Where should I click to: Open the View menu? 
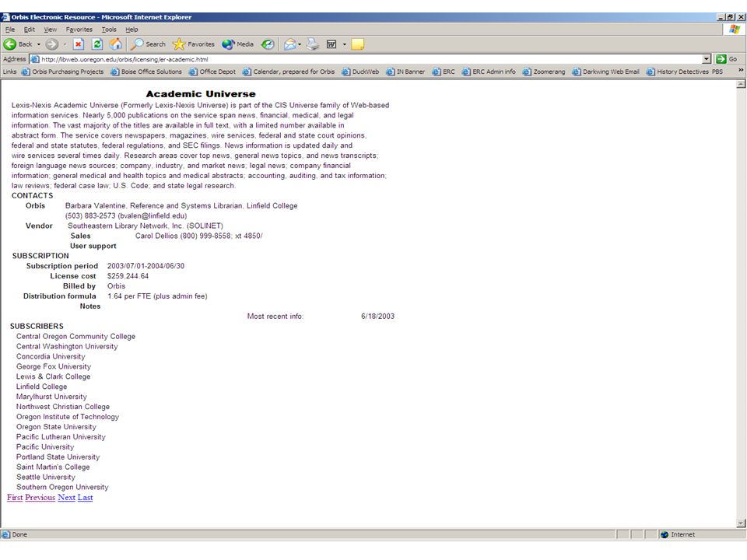(x=51, y=30)
